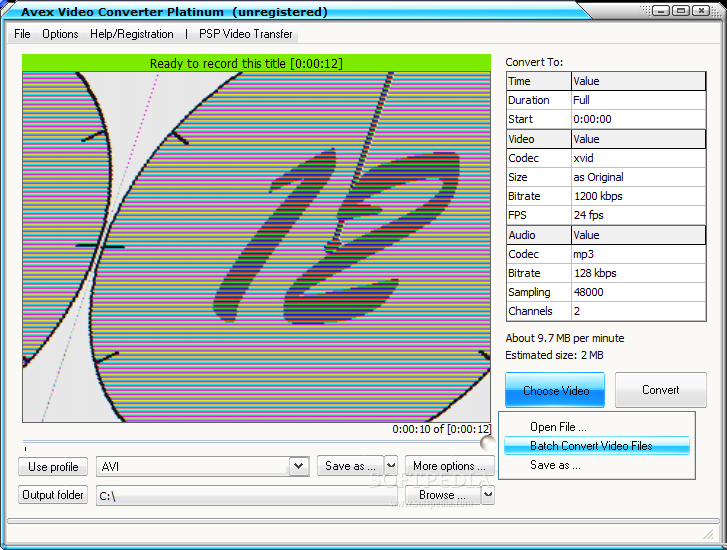Click the seek slider thumb knob
Viewport: 727px width, 550px height.
pos(488,443)
